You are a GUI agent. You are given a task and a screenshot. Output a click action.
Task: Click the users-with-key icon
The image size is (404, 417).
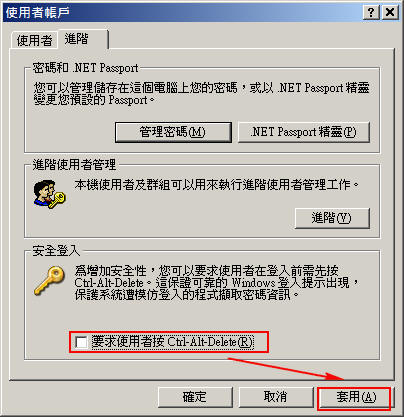click(49, 195)
